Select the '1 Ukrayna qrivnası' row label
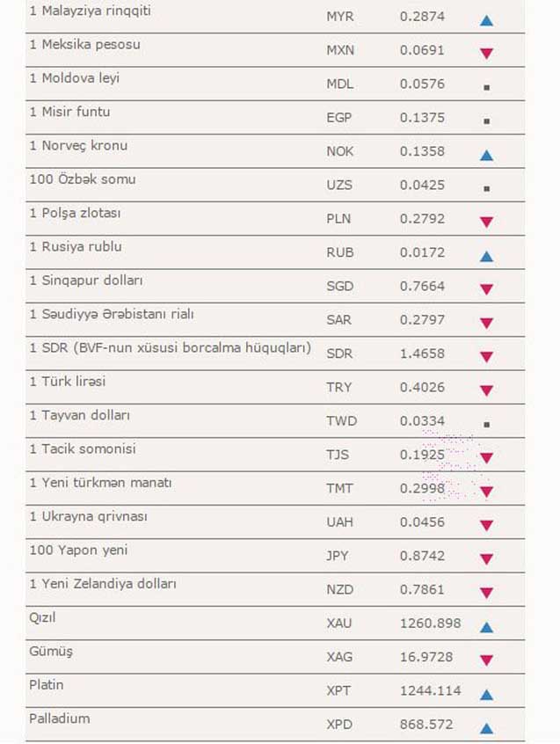Viewport: 560px width, 744px height. pyautogui.click(x=88, y=516)
